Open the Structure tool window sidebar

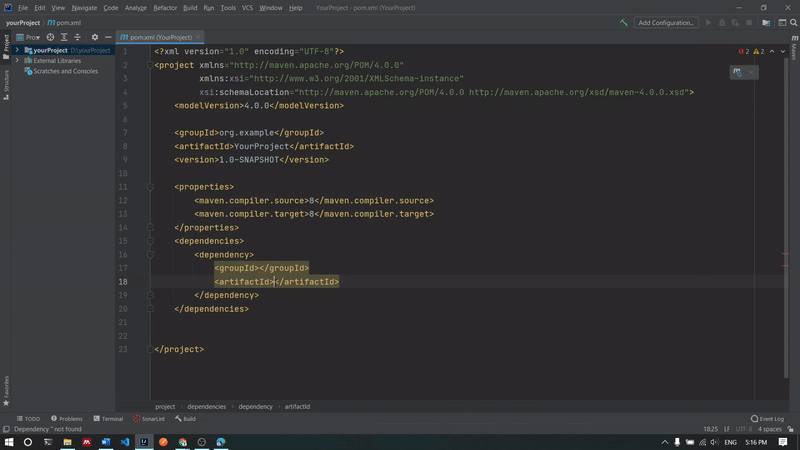[x=6, y=85]
